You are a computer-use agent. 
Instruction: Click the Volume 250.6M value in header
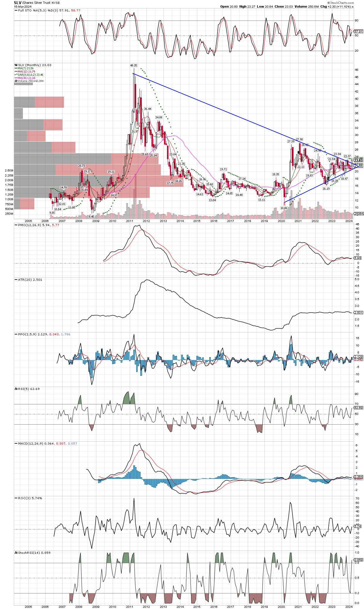click(306, 6)
